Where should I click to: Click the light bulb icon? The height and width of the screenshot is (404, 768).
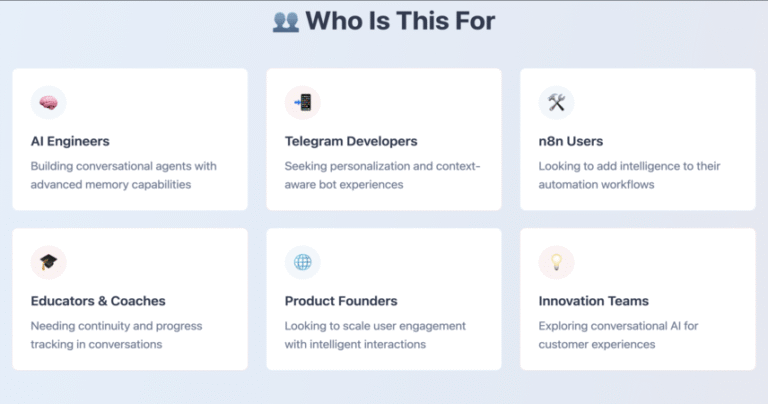[x=556, y=262]
